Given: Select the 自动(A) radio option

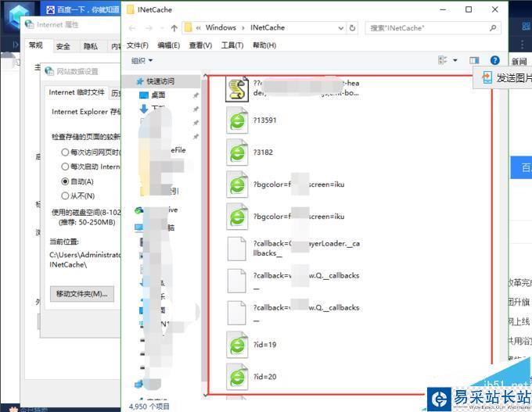Looking at the screenshot, I should [65, 181].
